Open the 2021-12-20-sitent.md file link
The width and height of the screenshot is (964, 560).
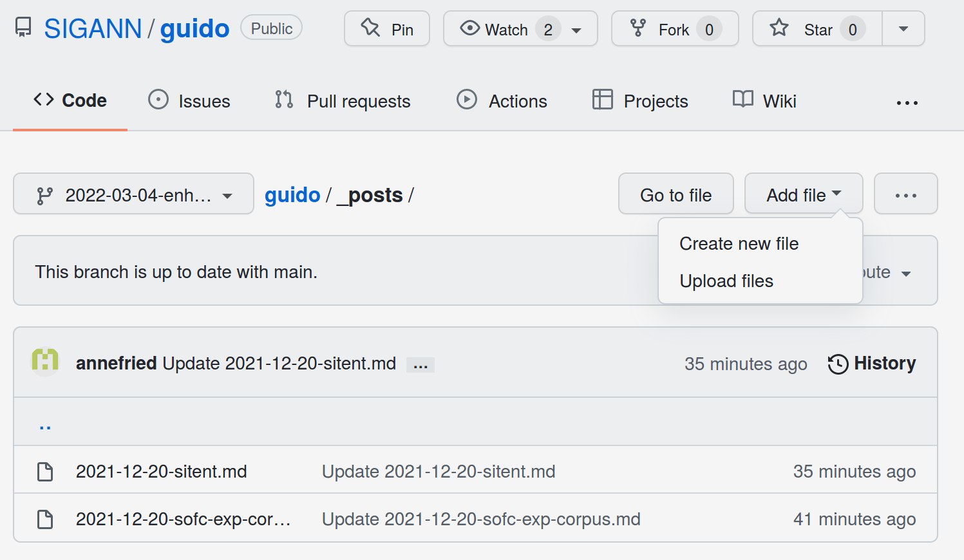pyautogui.click(x=161, y=472)
